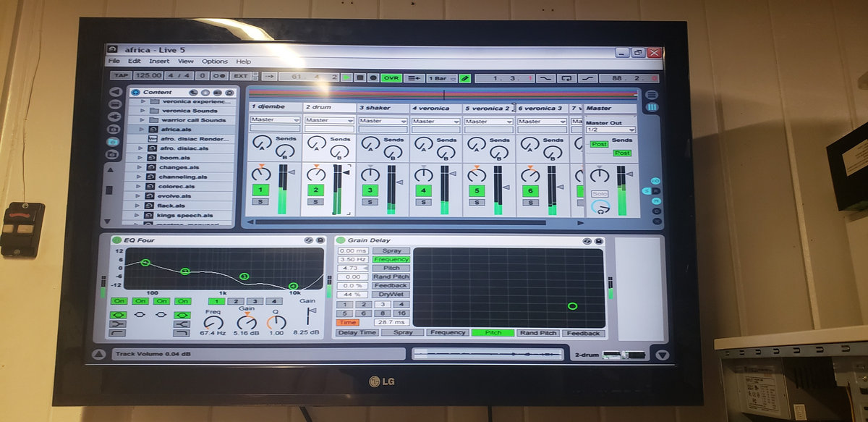Open the Insert menu

tap(159, 62)
